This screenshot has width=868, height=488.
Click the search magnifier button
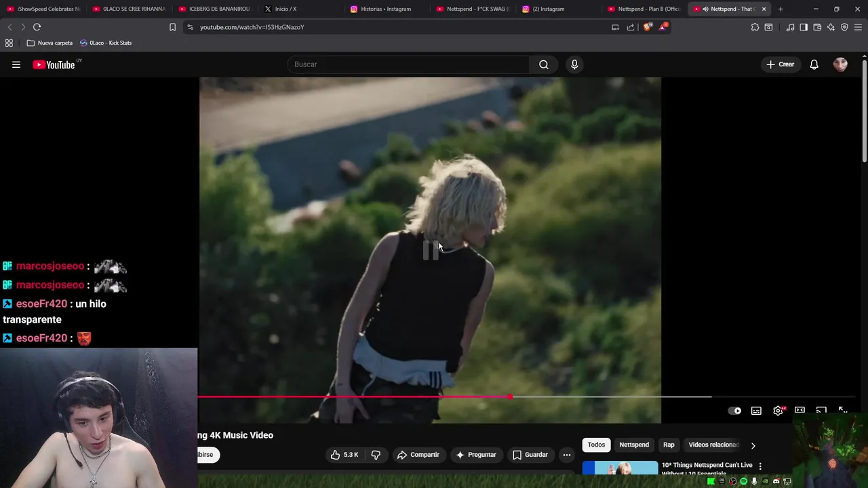pyautogui.click(x=544, y=64)
